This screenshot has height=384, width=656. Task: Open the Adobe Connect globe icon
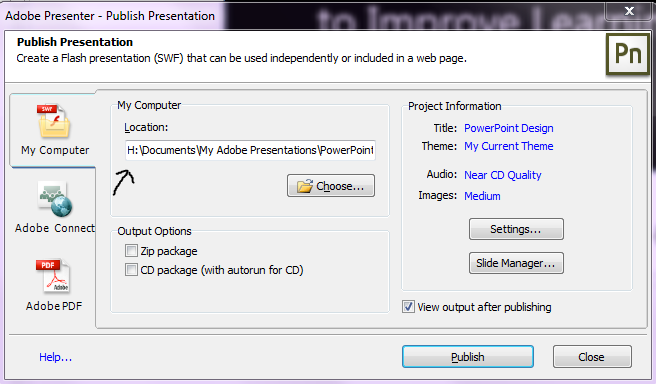tap(54, 200)
